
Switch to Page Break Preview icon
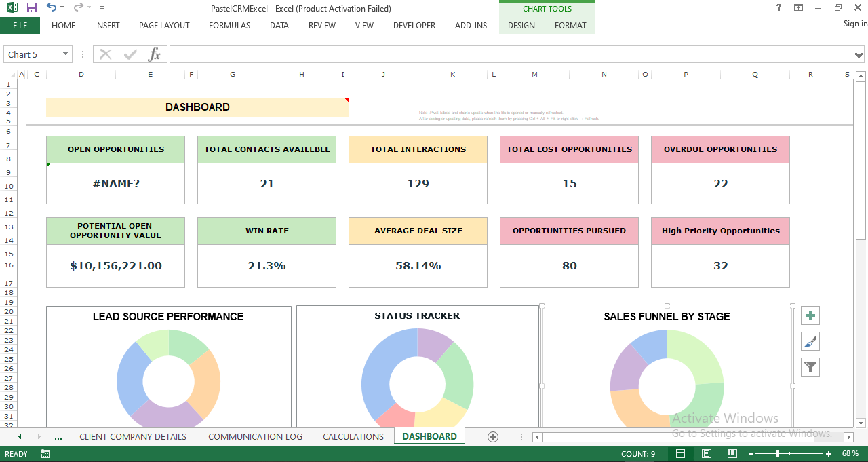732,453
